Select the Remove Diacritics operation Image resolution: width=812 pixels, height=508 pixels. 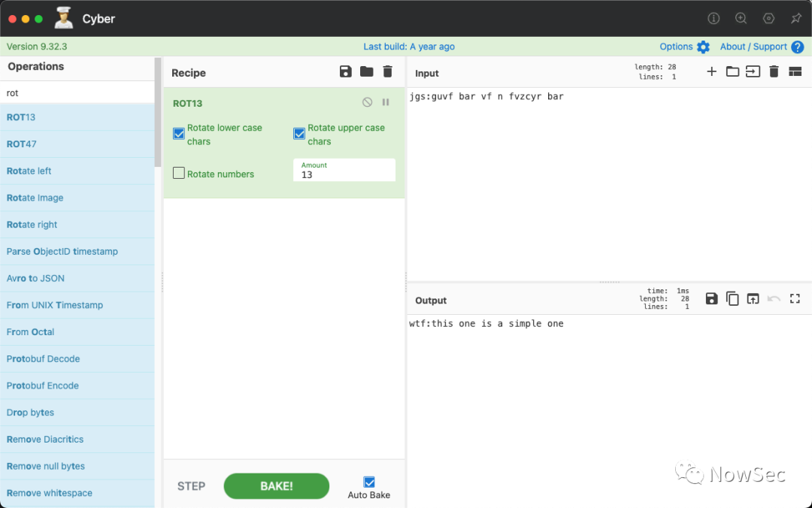(77, 439)
